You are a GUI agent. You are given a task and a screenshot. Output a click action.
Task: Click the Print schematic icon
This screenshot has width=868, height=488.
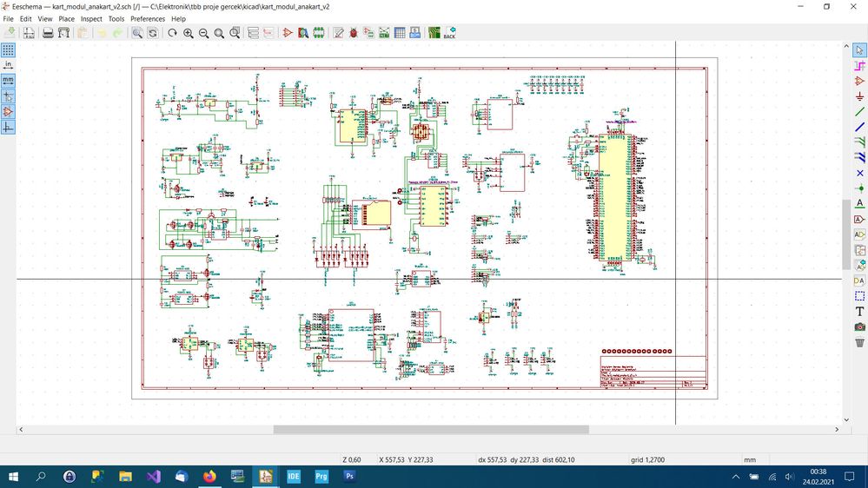[48, 33]
